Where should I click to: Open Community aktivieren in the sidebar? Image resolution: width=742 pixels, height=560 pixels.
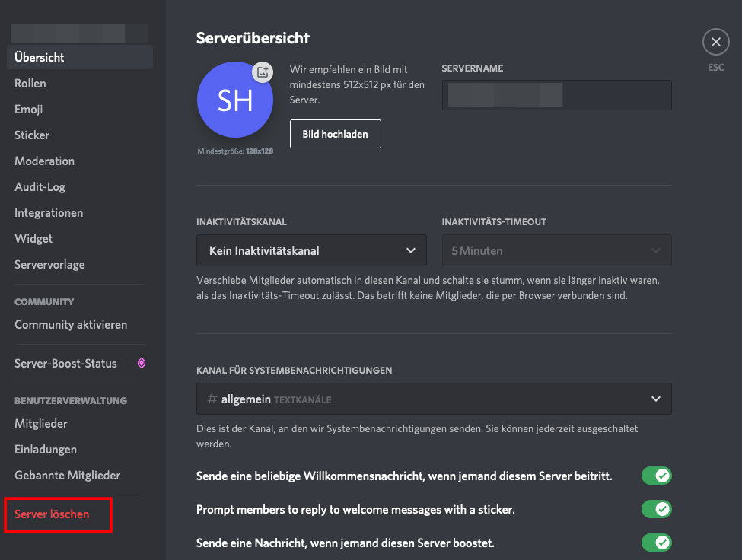(71, 325)
